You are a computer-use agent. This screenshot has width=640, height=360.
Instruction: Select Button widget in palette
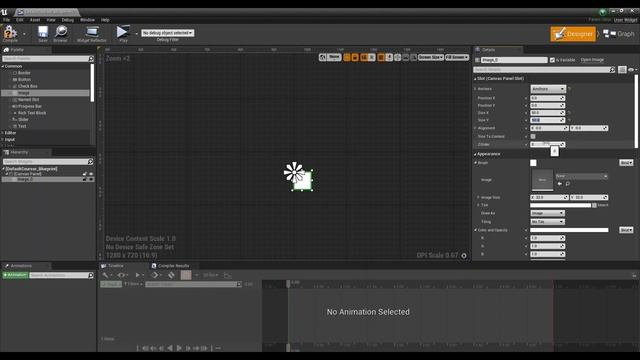[24, 79]
